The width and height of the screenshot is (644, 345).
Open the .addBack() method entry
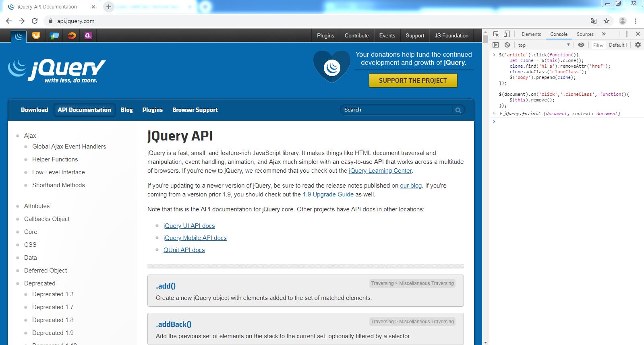[x=174, y=324]
